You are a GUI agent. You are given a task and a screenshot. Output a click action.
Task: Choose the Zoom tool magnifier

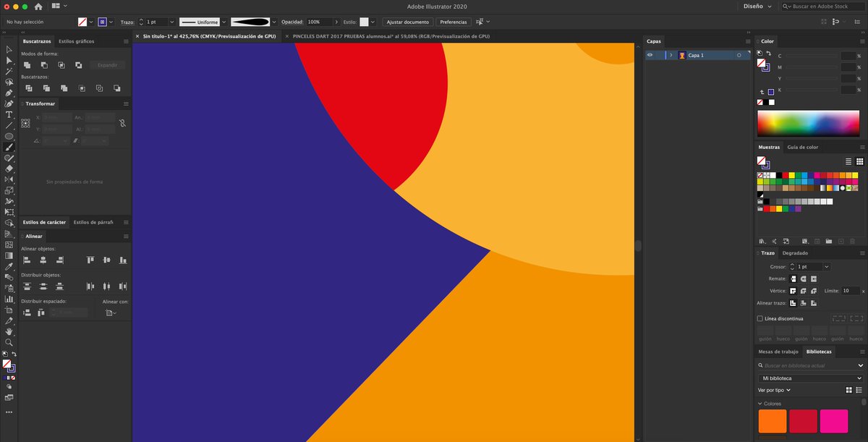pos(9,342)
